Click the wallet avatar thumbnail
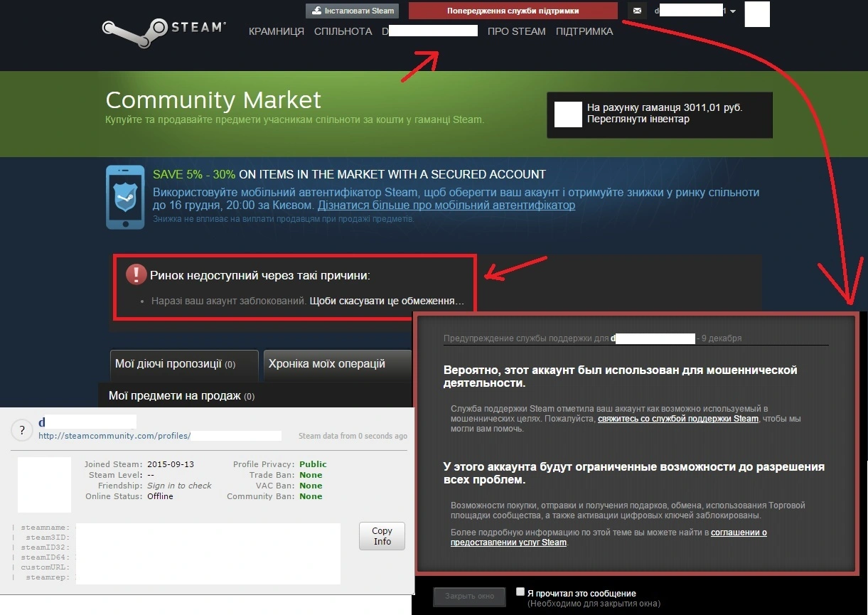This screenshot has width=868, height=615. (x=568, y=114)
